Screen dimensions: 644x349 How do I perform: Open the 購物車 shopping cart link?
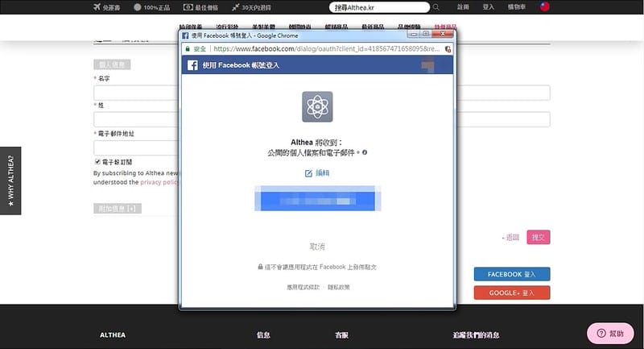(x=517, y=7)
